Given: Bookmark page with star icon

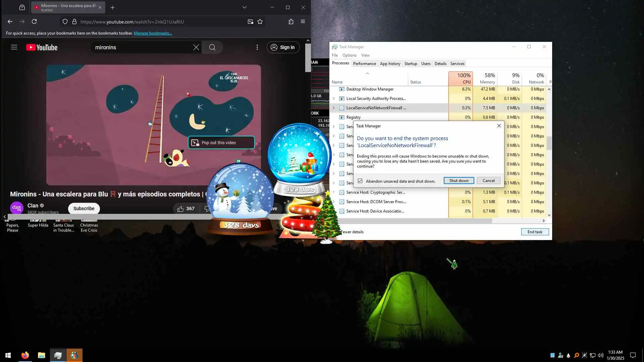Looking at the screenshot, I should (260, 21).
